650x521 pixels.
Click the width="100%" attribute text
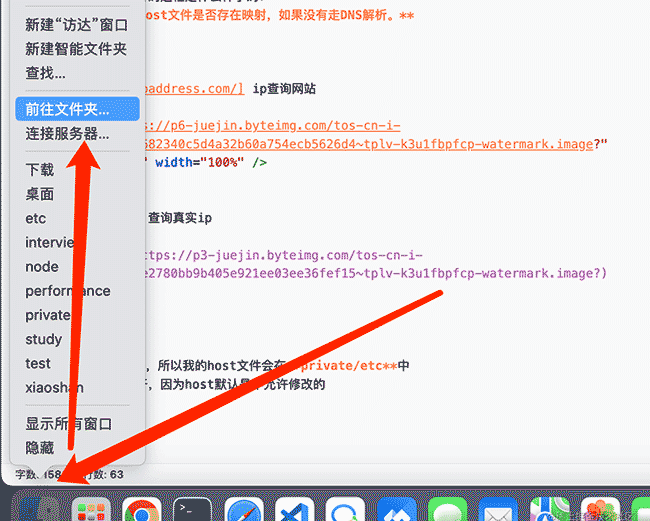pyautogui.click(x=199, y=162)
